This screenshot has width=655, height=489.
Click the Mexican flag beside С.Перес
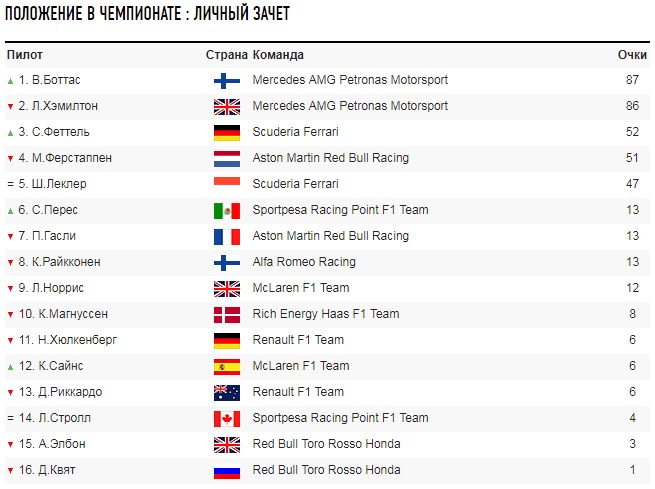227,211
